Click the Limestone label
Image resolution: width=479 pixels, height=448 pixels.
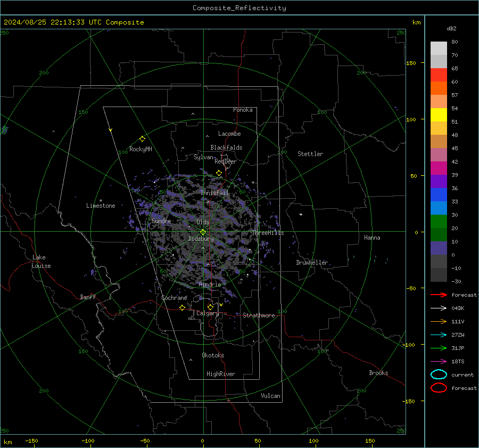[x=101, y=206]
